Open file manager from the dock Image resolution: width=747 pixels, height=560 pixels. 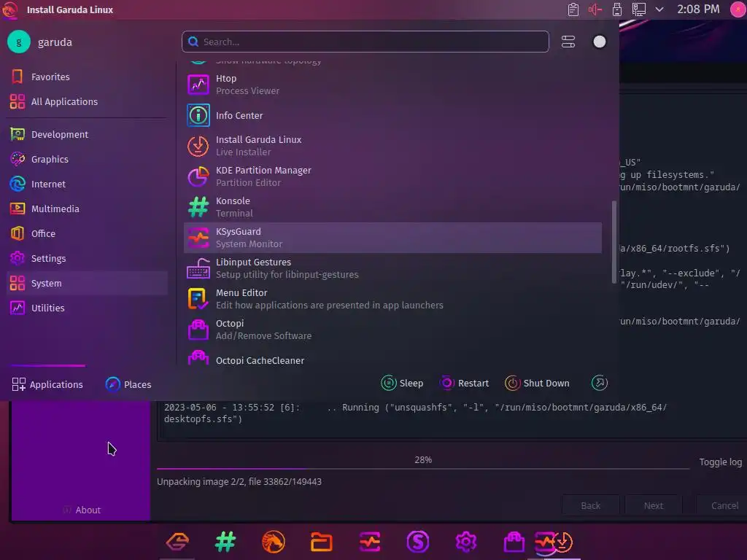322,542
